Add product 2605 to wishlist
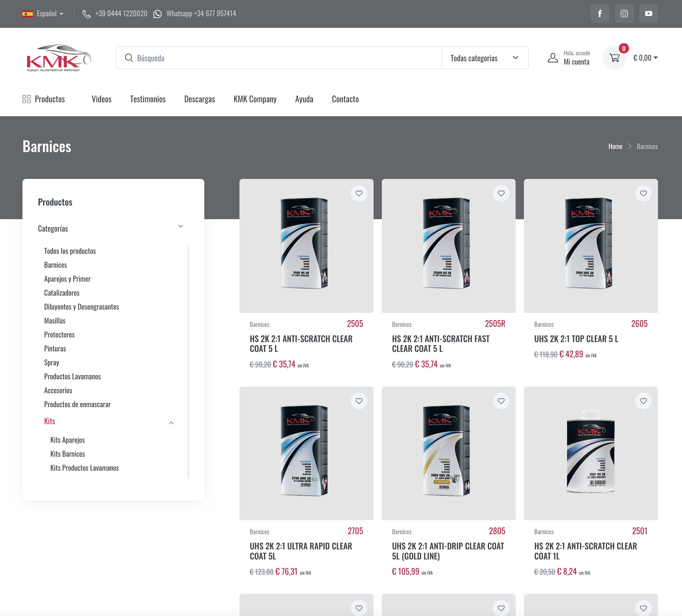Screen dimensions: 682x616 click(643, 193)
